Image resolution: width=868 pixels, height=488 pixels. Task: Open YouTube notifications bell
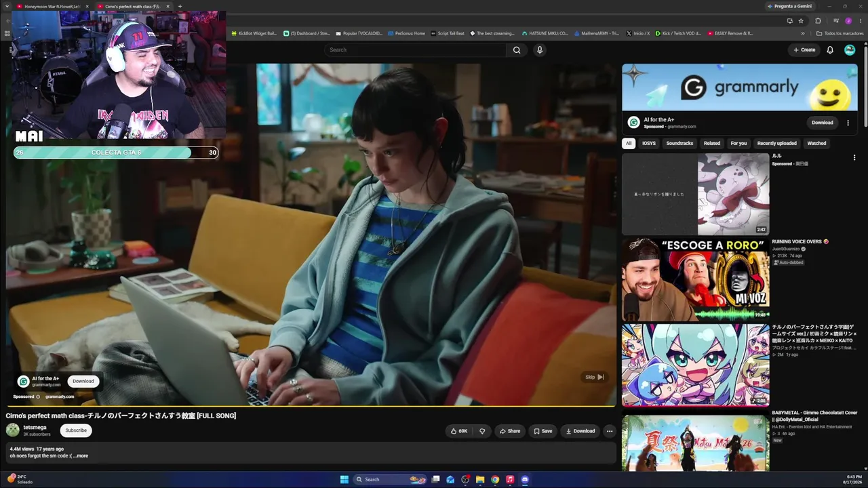tap(830, 49)
